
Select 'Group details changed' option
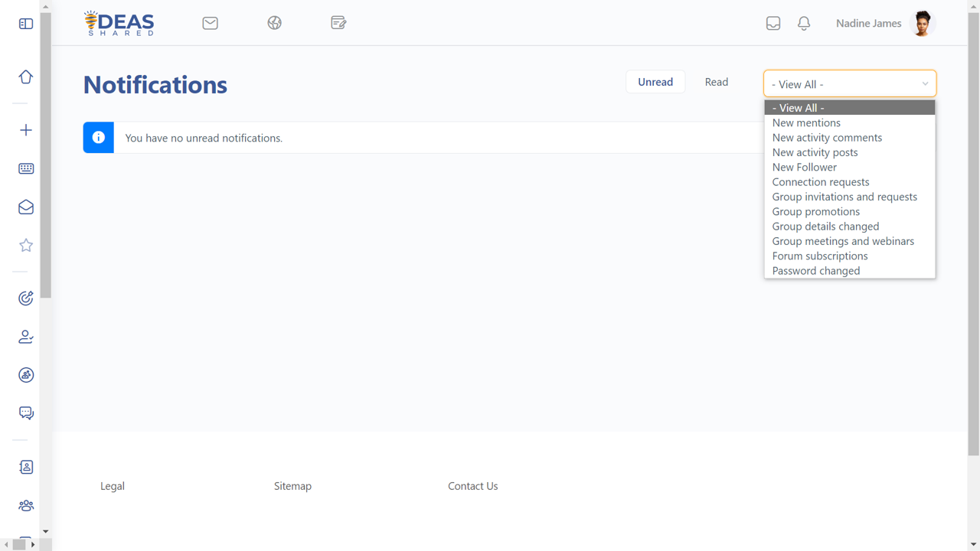(x=850, y=227)
